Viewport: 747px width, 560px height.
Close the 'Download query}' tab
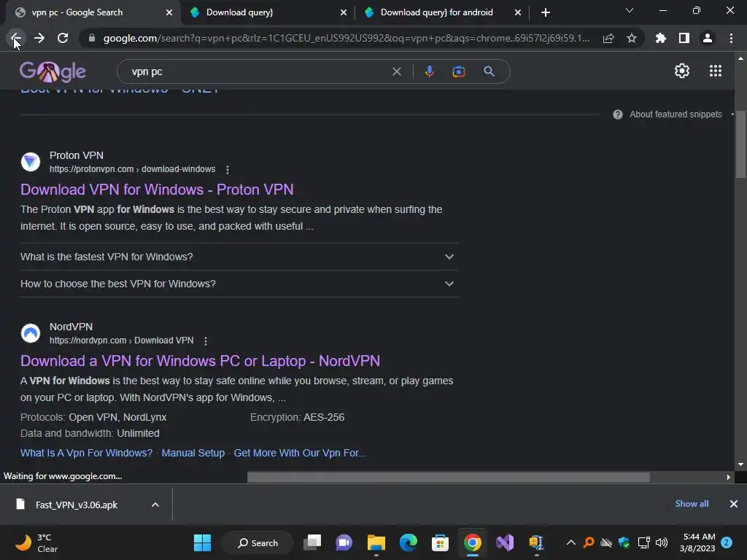344,12
